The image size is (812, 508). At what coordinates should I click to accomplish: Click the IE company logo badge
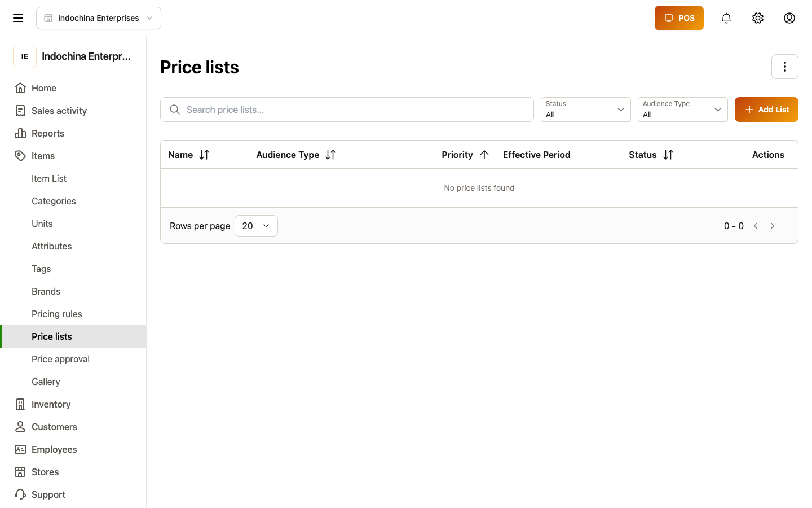pos(25,56)
